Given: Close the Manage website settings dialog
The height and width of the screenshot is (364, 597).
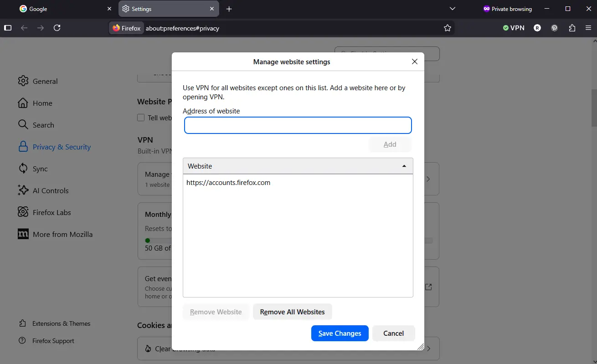Looking at the screenshot, I should click(414, 62).
